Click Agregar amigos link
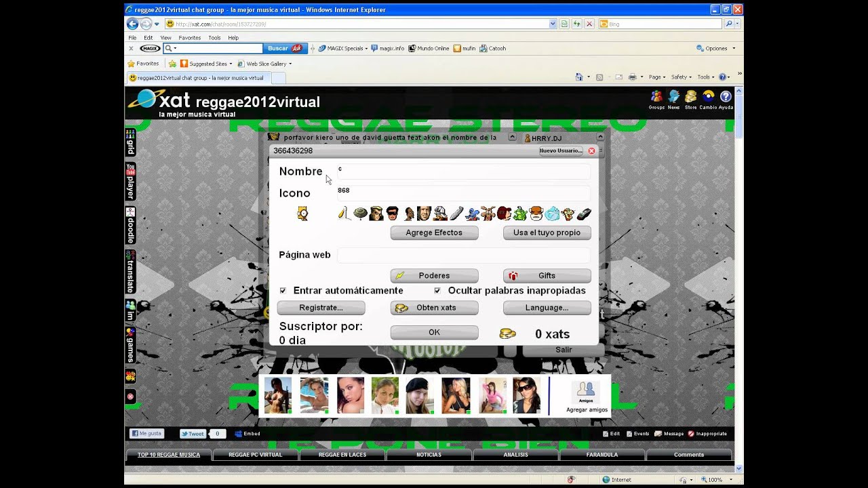This screenshot has width=868, height=488. [587, 410]
